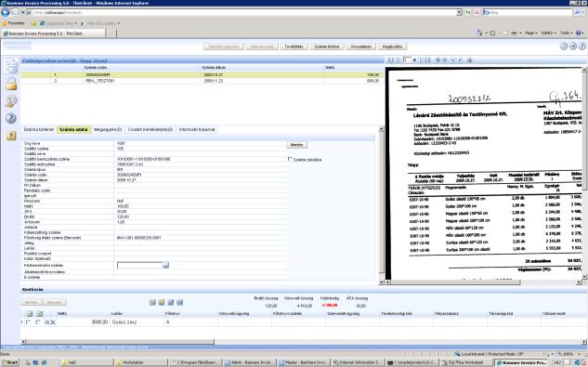Click the first document viewer toolbar icon
Screen dimensions: 588x367
[x=390, y=60]
